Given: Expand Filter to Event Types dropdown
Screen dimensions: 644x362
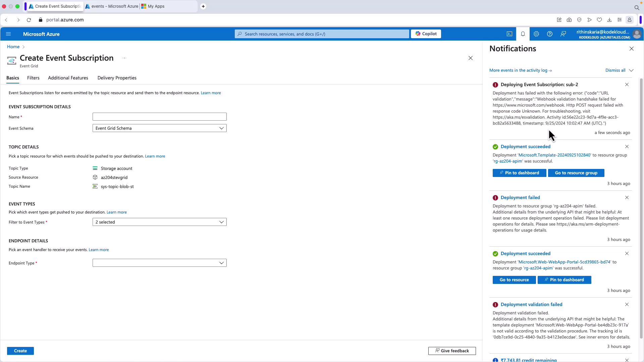Looking at the screenshot, I should coord(159,222).
